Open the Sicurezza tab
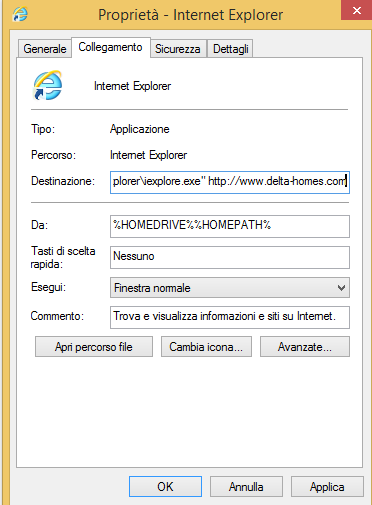 (x=178, y=49)
